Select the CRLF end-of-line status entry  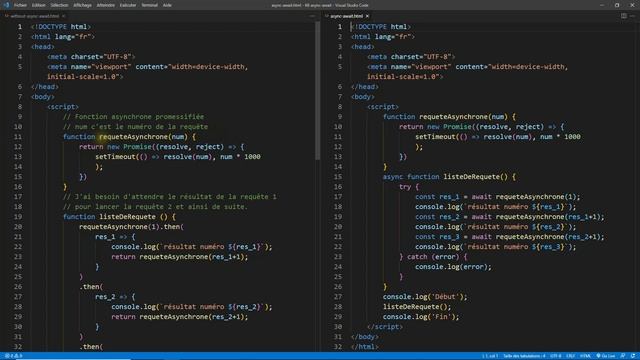[x=571, y=356]
